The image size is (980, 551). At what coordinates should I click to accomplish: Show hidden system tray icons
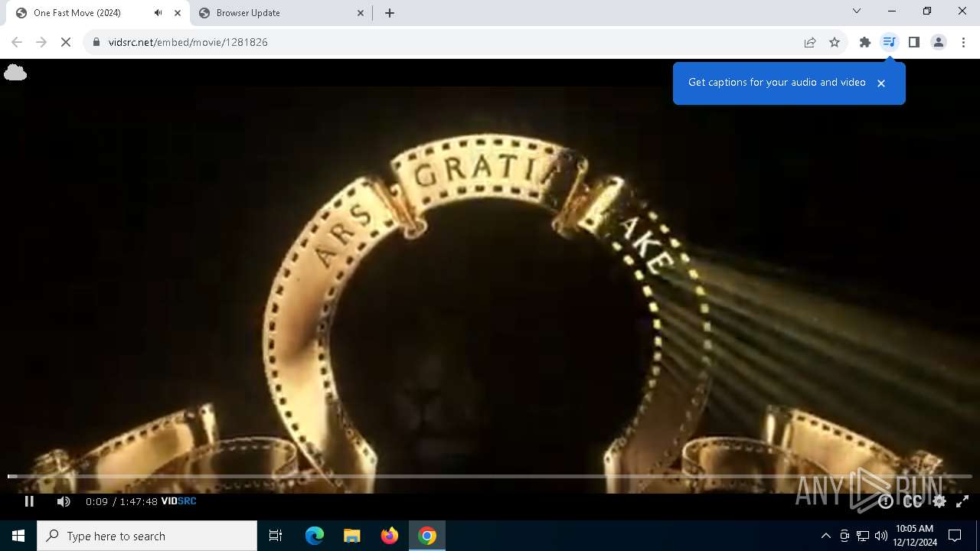[x=825, y=536]
